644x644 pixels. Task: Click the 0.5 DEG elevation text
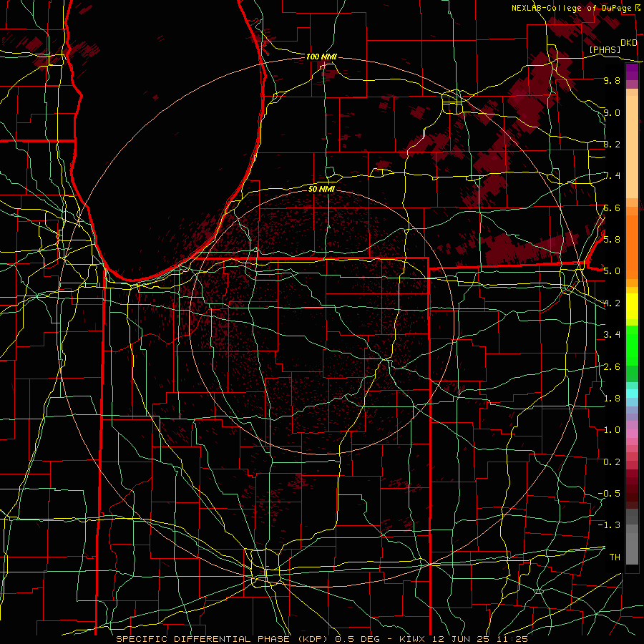[356, 639]
